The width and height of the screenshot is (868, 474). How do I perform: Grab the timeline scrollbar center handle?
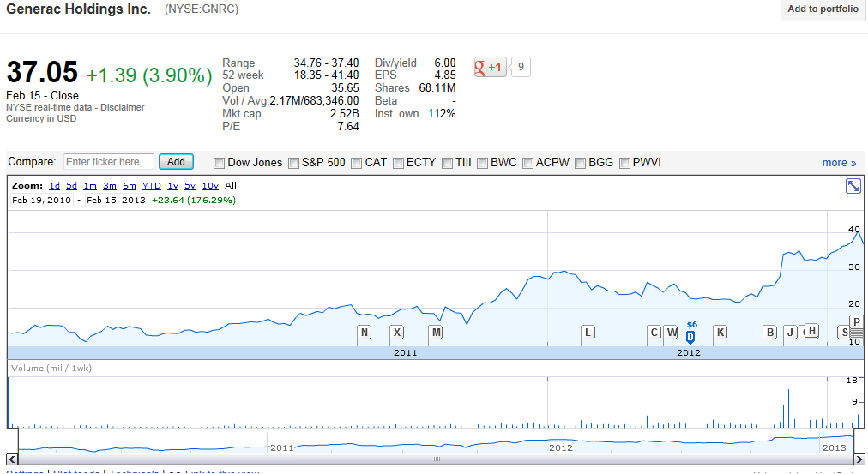point(437,459)
